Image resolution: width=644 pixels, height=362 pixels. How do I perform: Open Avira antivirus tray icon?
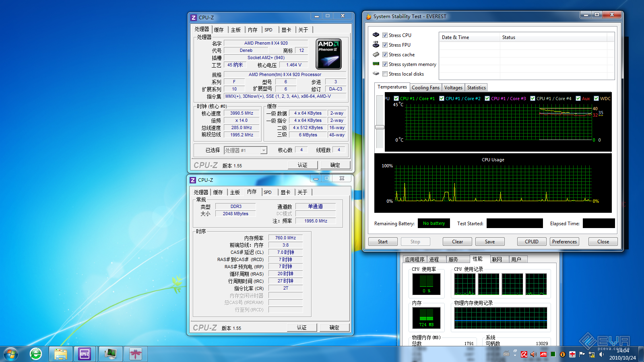click(x=524, y=354)
